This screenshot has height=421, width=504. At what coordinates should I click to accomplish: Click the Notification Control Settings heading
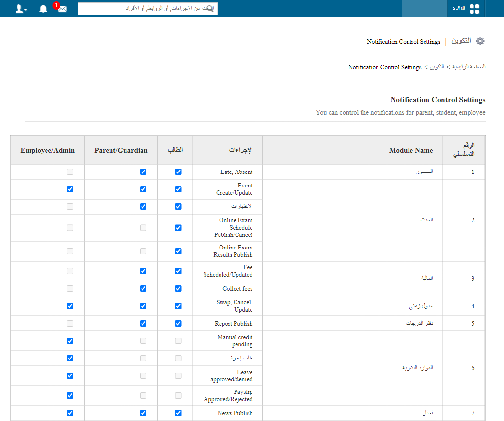(438, 100)
